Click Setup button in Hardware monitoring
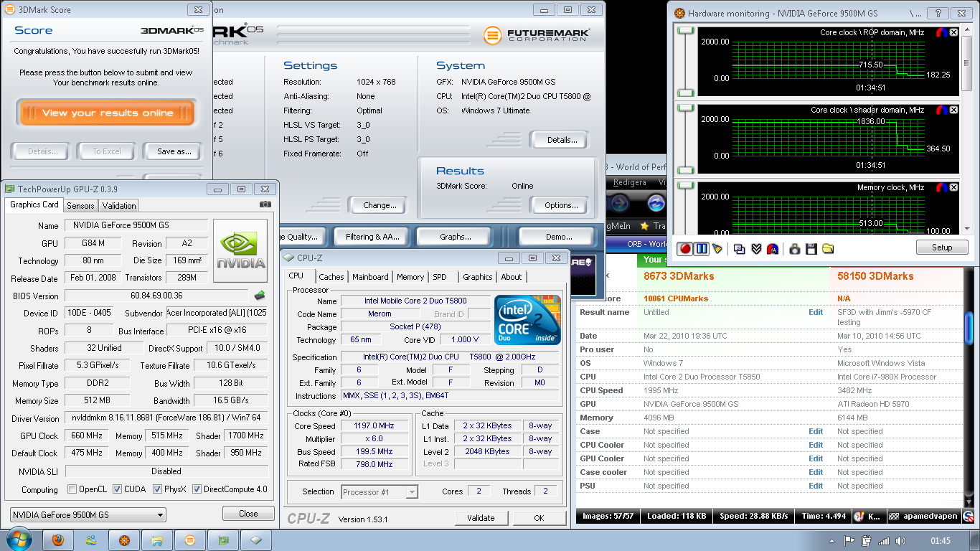 pyautogui.click(x=942, y=248)
